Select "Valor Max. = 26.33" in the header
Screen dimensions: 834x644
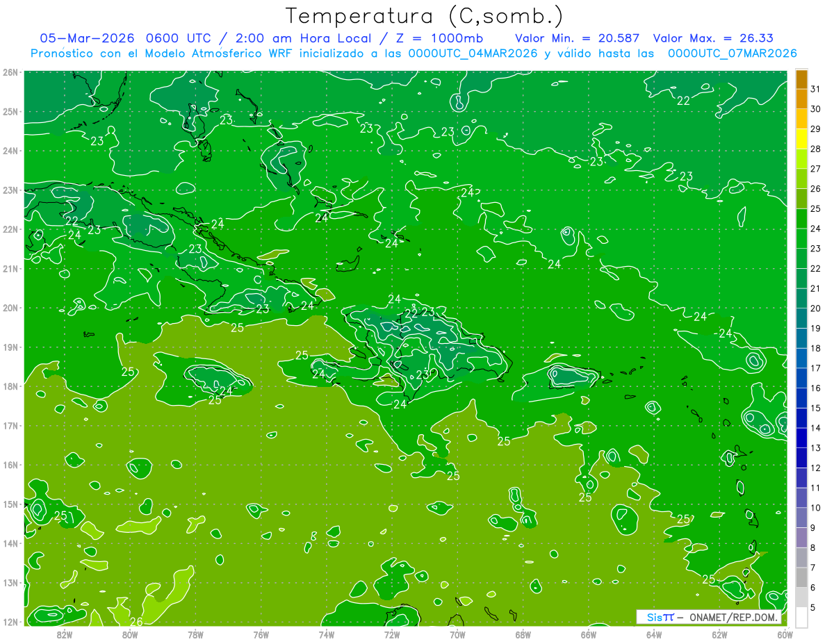pyautogui.click(x=713, y=38)
